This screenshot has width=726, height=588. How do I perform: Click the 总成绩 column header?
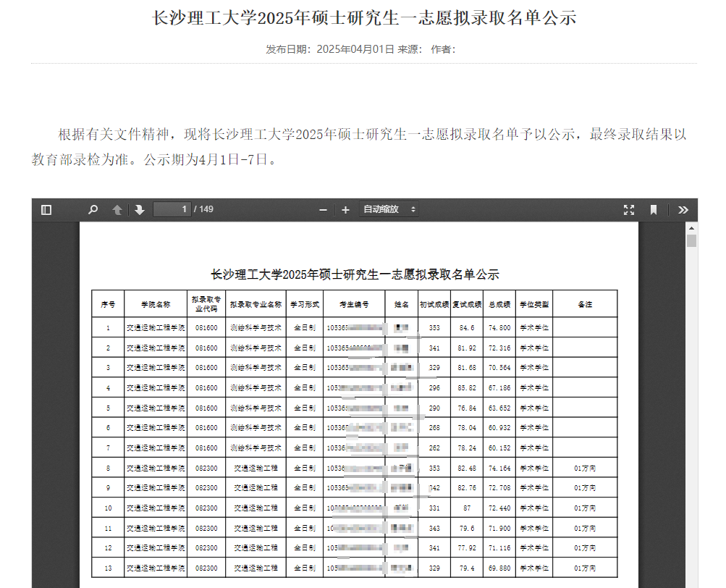click(x=499, y=304)
